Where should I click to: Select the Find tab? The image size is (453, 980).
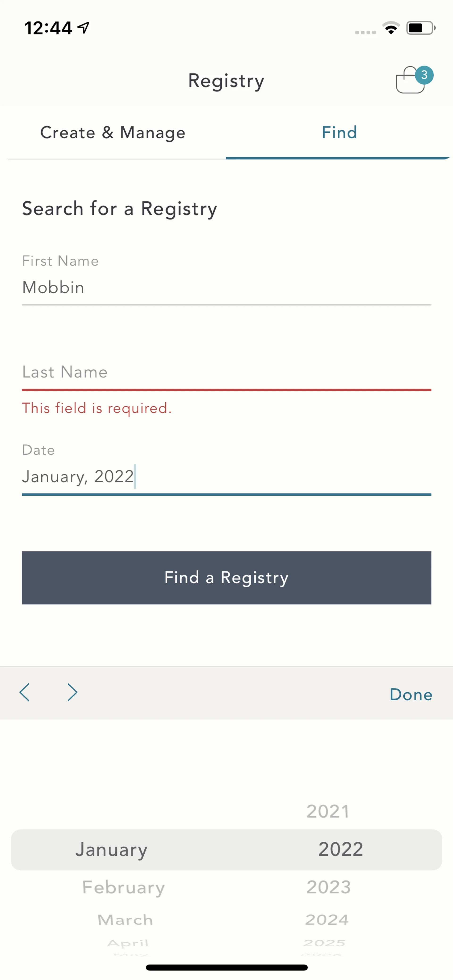point(339,133)
